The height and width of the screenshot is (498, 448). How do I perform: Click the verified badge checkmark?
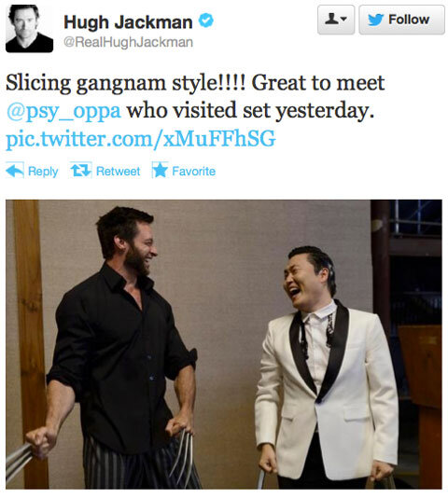pos(206,21)
